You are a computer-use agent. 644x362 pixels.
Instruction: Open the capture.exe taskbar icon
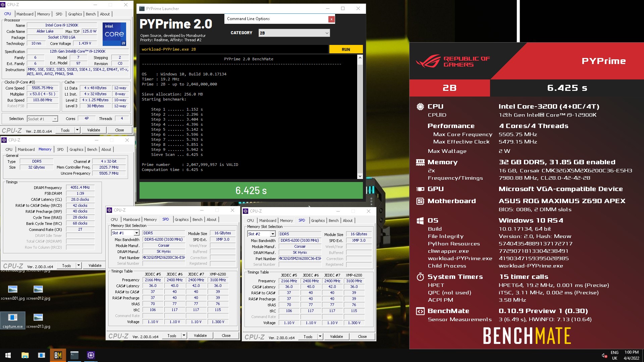pos(42,355)
